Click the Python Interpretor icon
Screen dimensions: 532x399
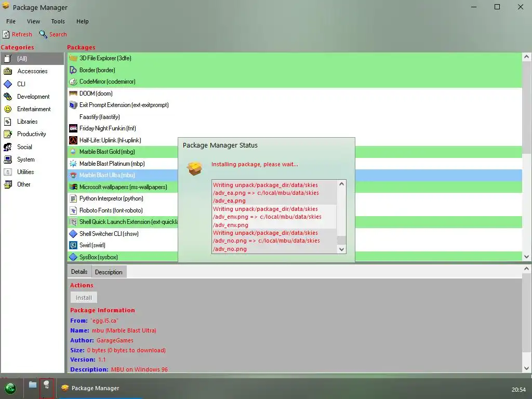pyautogui.click(x=73, y=198)
